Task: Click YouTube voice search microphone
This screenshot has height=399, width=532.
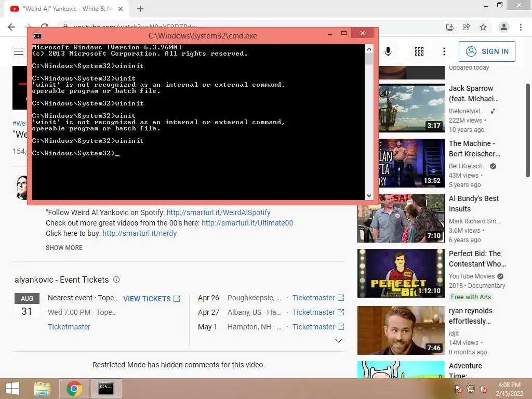Action: pyautogui.click(x=388, y=51)
